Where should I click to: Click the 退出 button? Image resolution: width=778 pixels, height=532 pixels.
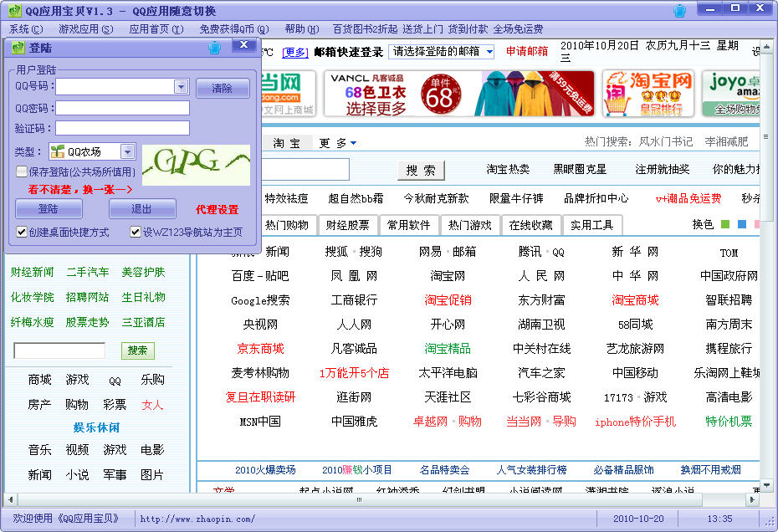142,209
